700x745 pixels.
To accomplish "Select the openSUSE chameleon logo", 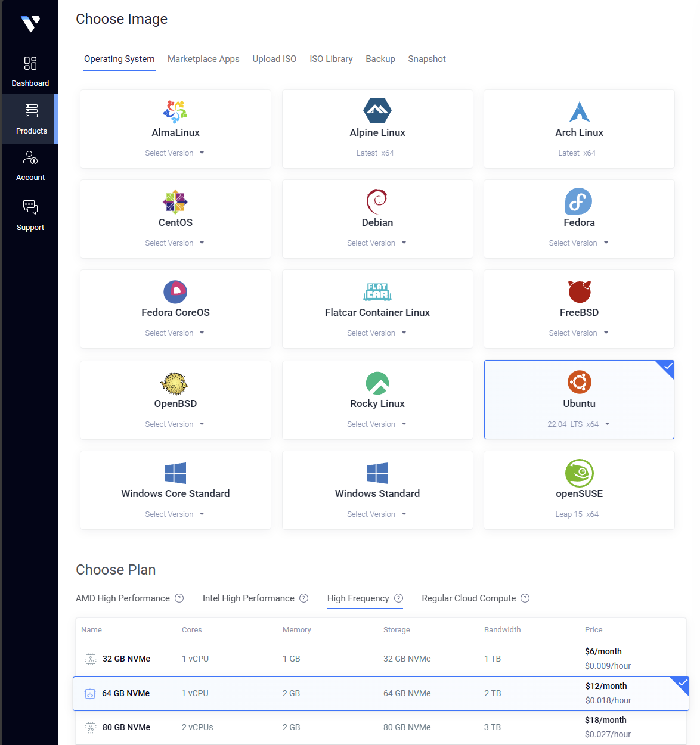I will (x=579, y=473).
